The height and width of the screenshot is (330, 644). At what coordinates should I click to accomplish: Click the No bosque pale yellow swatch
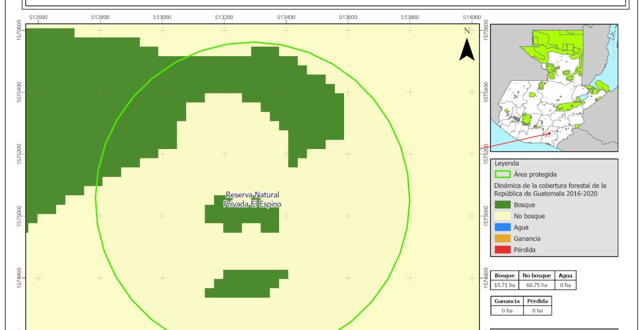point(502,216)
